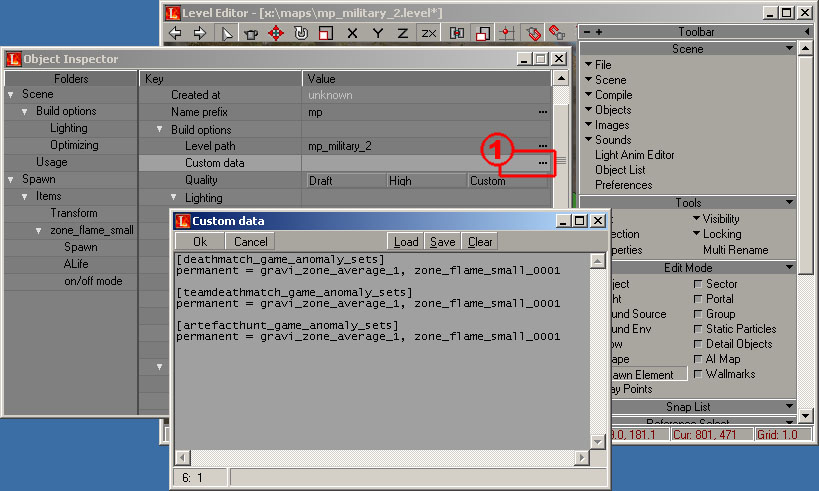Toggle the X axis constraint

(x=352, y=33)
